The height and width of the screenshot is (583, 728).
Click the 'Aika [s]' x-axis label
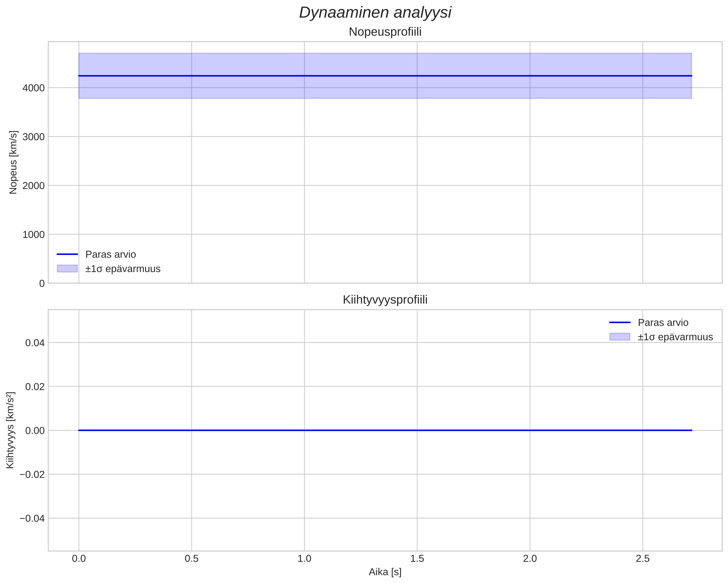pyautogui.click(x=385, y=572)
